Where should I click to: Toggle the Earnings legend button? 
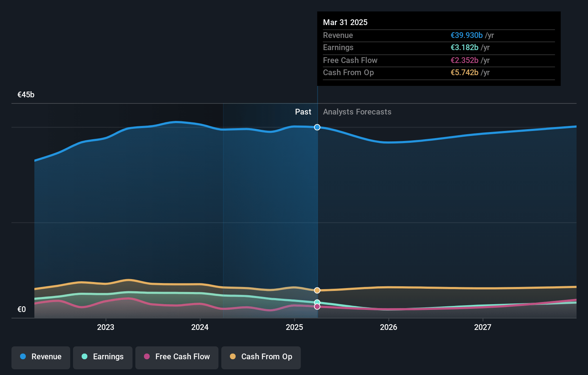pyautogui.click(x=103, y=357)
